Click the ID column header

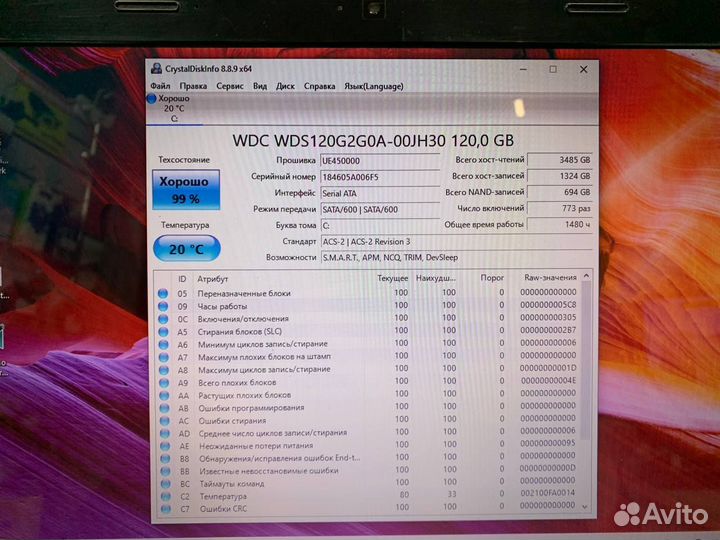click(x=182, y=279)
